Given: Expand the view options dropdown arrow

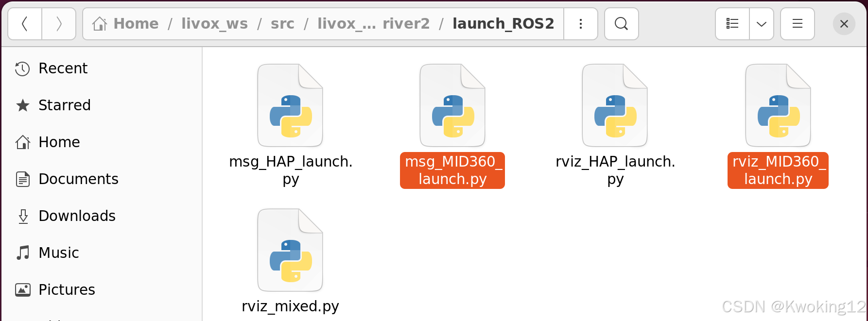Looking at the screenshot, I should (762, 24).
